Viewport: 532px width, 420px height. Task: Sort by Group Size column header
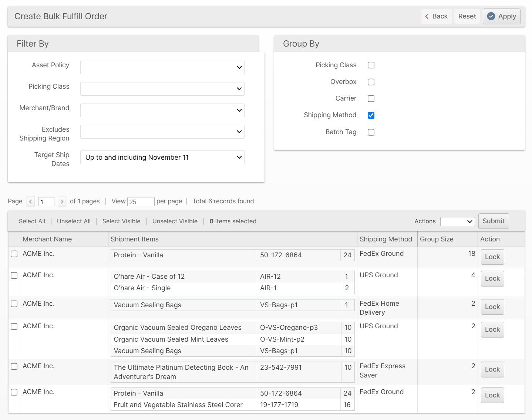tap(437, 239)
